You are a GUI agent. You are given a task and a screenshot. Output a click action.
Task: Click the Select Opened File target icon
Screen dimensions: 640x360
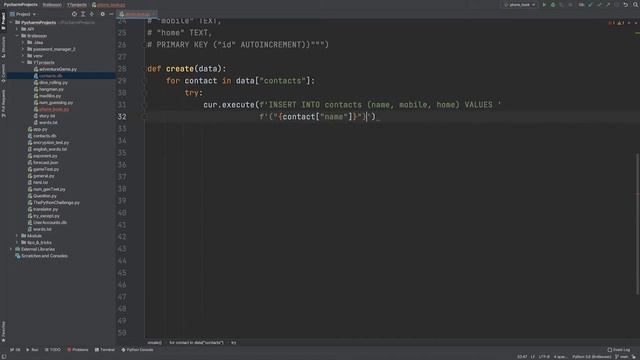tap(74, 14)
